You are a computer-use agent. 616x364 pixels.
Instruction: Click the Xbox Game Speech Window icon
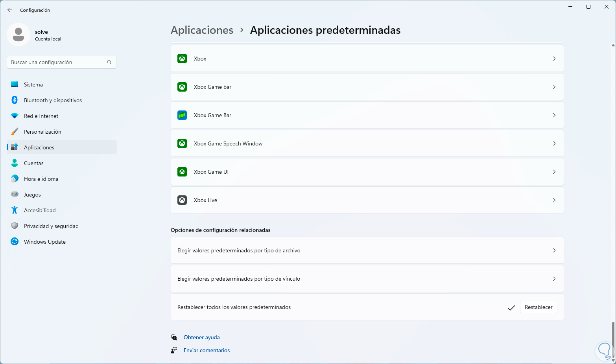click(x=182, y=143)
